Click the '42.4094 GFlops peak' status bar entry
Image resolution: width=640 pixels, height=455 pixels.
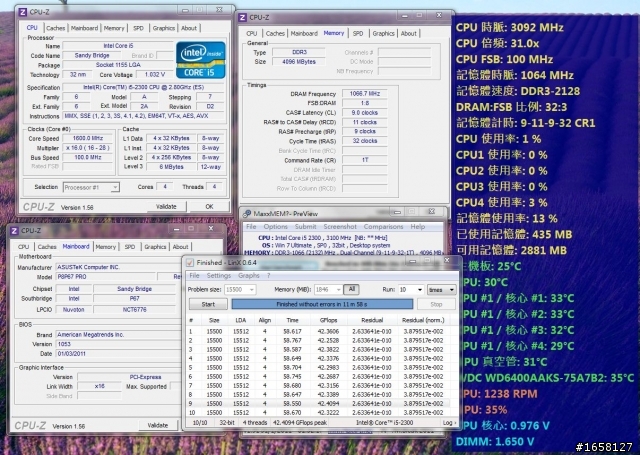tap(300, 423)
